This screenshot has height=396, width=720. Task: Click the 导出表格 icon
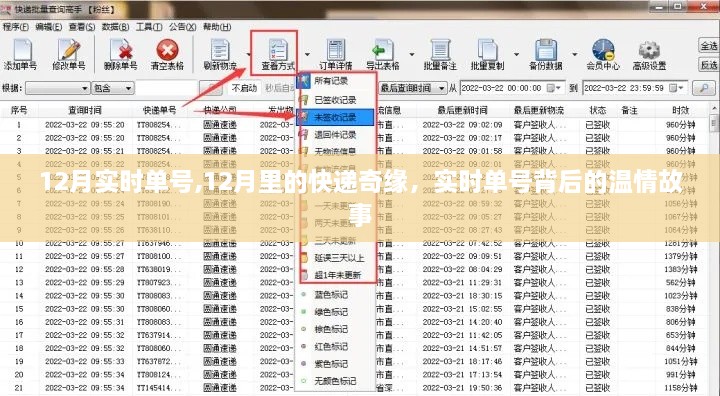[382, 54]
